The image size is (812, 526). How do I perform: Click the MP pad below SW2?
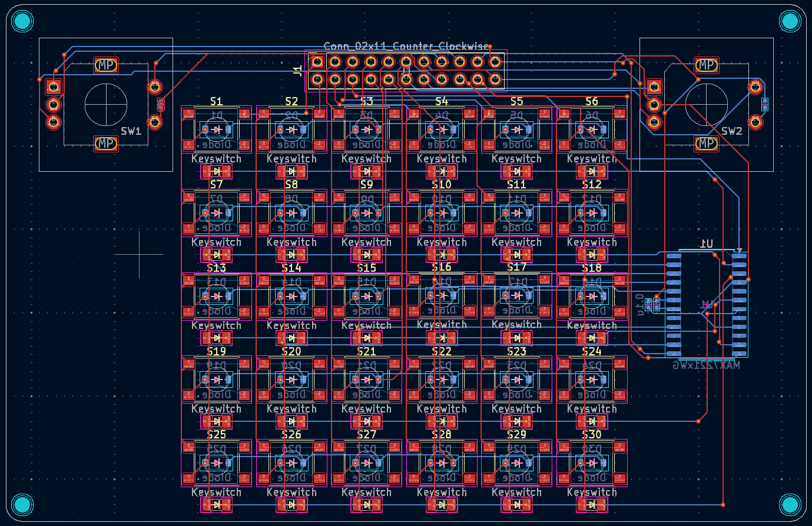(x=705, y=144)
